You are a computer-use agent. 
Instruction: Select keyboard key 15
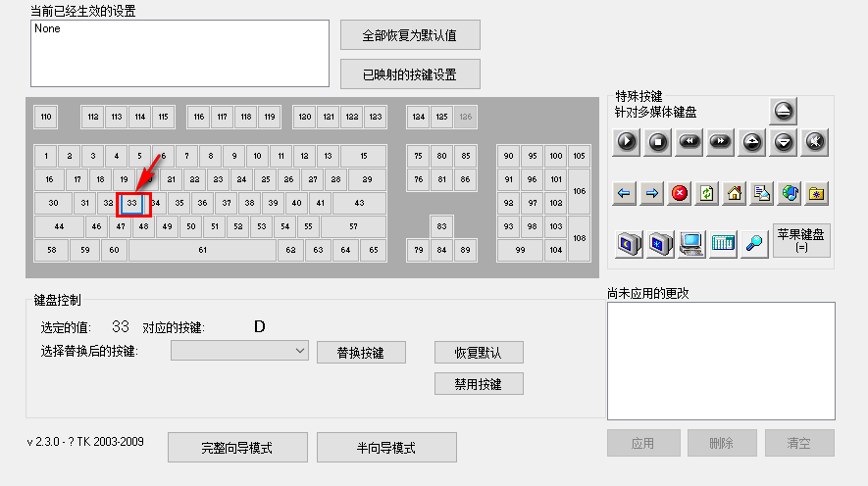[x=364, y=156]
